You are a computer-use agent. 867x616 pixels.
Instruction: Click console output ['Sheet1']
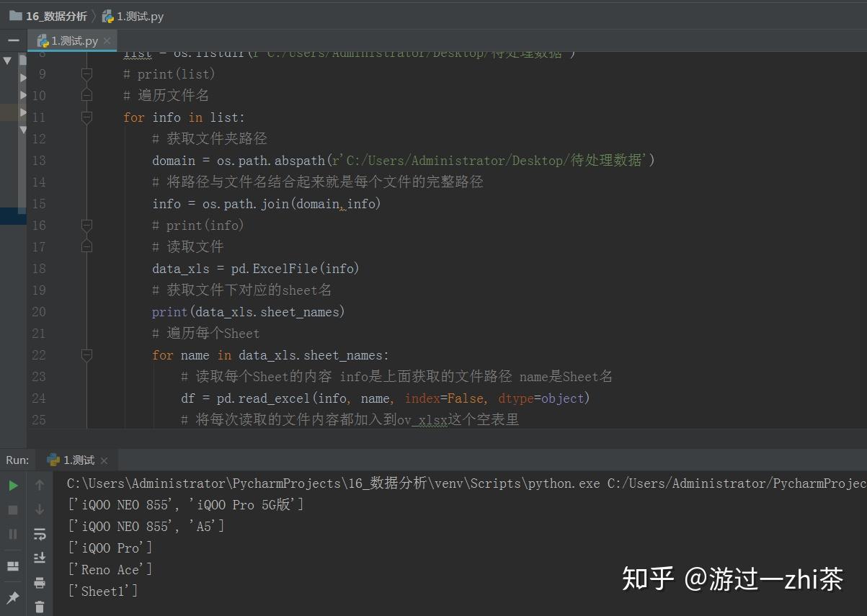(x=102, y=592)
